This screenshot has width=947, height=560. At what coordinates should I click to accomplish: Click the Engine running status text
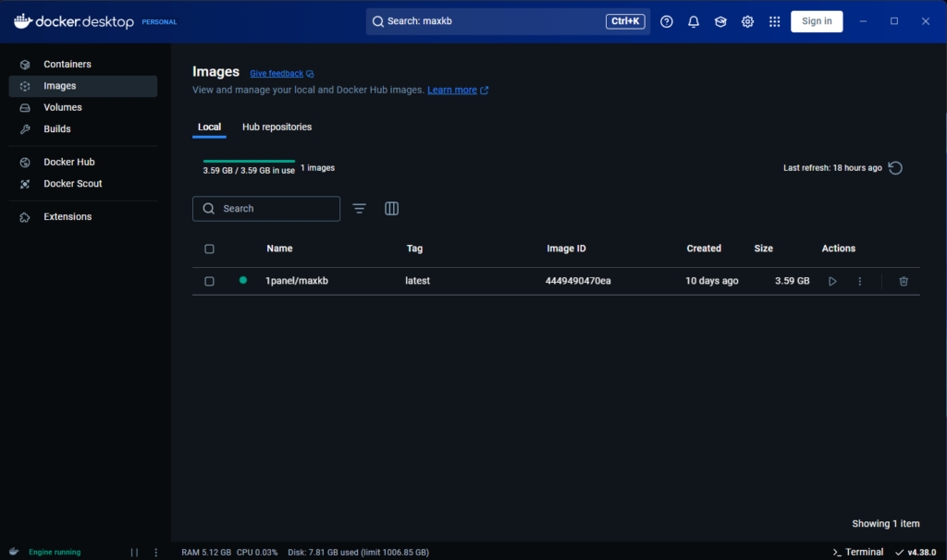(x=55, y=553)
